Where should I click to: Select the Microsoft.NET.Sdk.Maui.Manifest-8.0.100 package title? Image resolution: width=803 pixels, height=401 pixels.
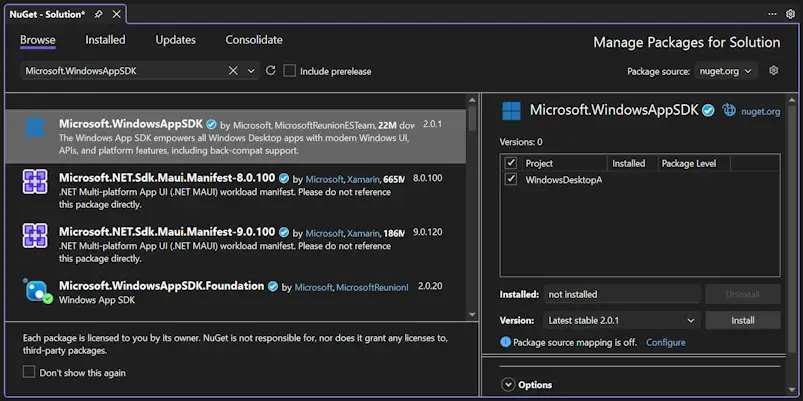[167, 178]
